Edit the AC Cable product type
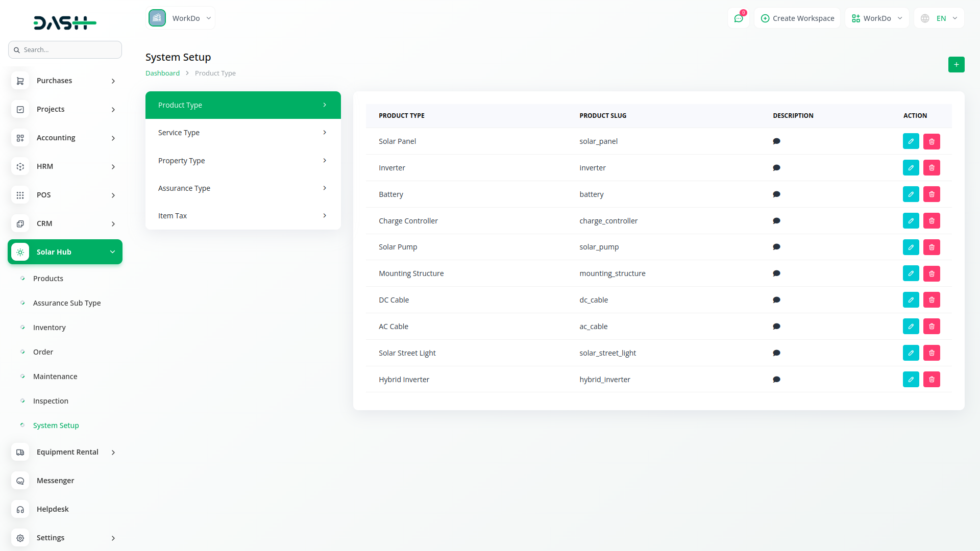The image size is (980, 551). (911, 327)
